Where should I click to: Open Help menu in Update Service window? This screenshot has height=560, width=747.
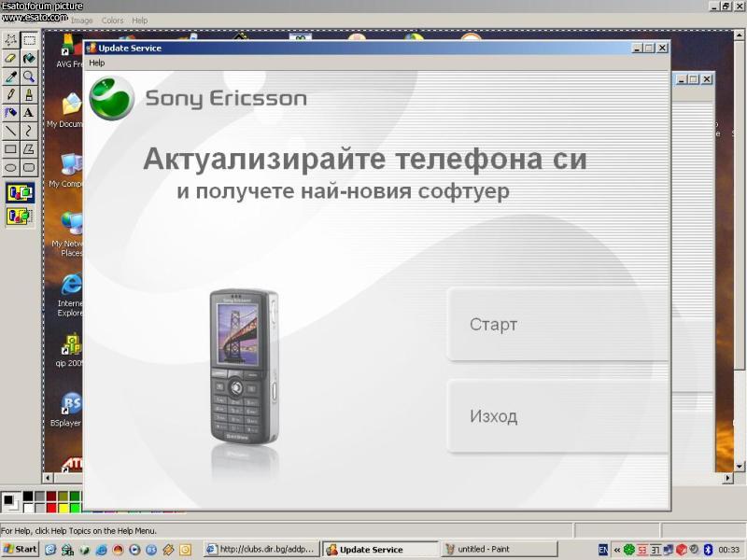97,63
